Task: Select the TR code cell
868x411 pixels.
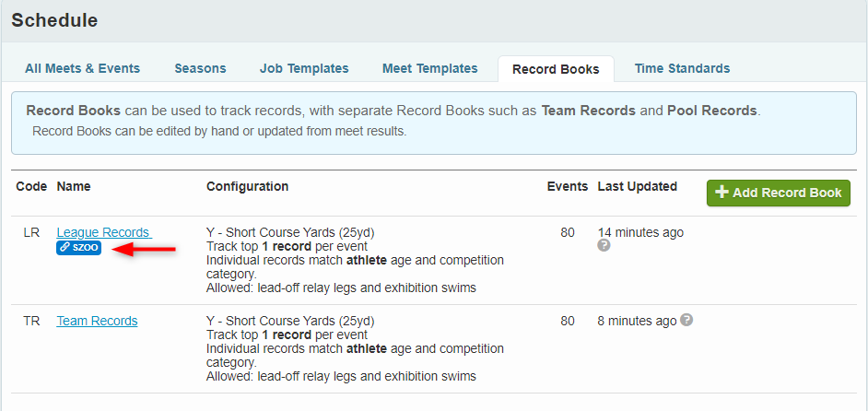Action: click(31, 321)
